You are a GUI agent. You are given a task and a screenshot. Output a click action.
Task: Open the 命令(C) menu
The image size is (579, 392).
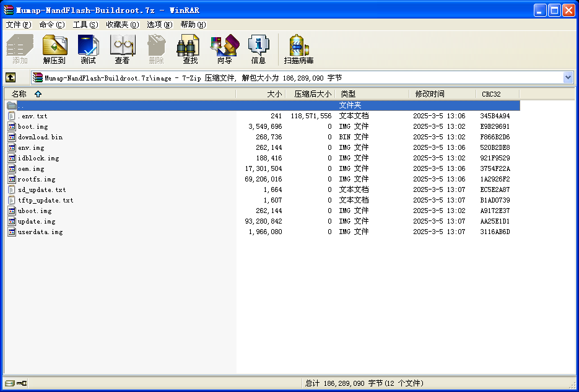(x=52, y=25)
